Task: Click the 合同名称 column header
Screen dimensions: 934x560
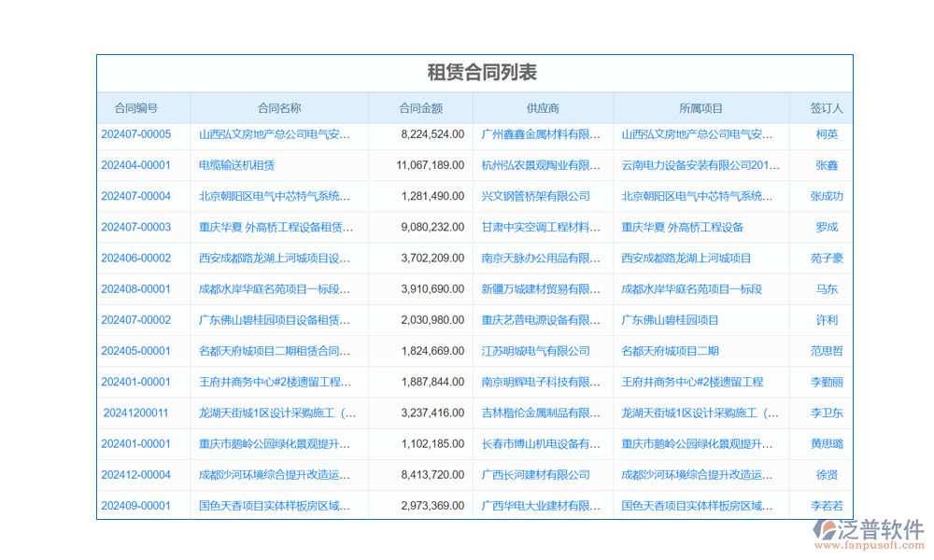Action: pos(279,109)
